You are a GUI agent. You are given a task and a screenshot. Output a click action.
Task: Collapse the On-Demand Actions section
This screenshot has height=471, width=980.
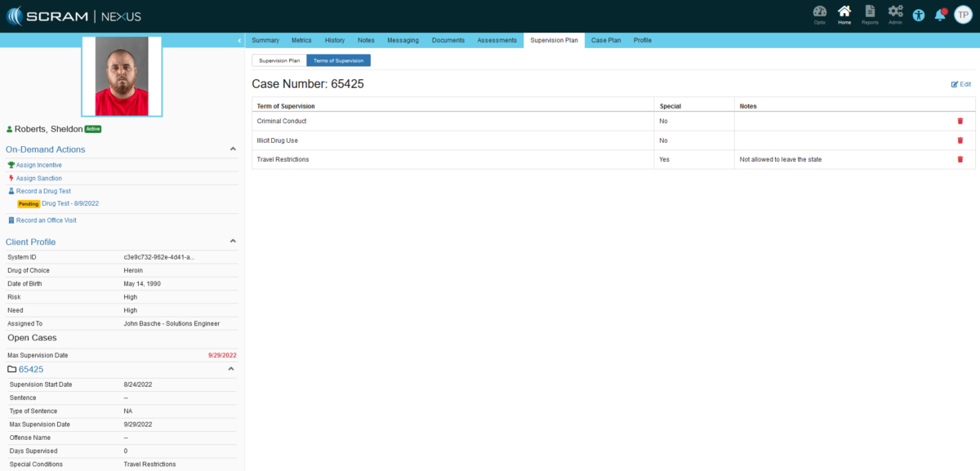[x=232, y=149]
